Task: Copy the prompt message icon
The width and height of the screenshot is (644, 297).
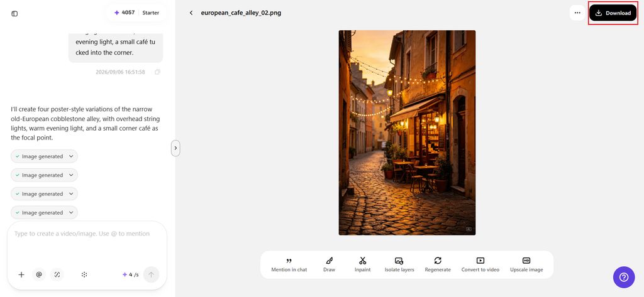Action: coord(157,72)
